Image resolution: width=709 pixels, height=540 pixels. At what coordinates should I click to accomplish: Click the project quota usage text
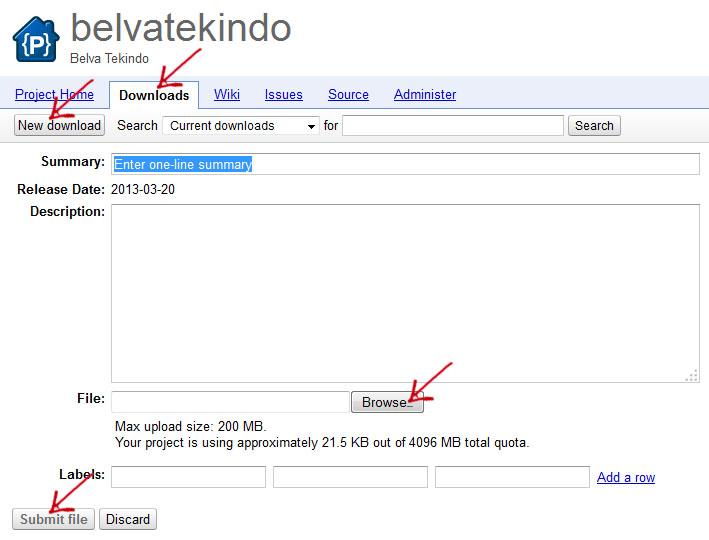(322, 442)
